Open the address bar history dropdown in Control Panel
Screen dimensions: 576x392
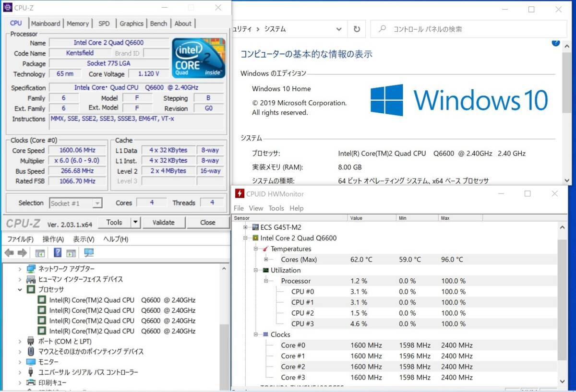coord(339,29)
